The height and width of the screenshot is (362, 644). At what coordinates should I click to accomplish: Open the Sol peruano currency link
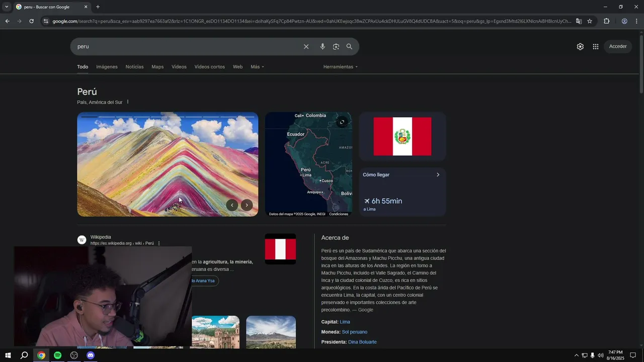click(x=355, y=332)
